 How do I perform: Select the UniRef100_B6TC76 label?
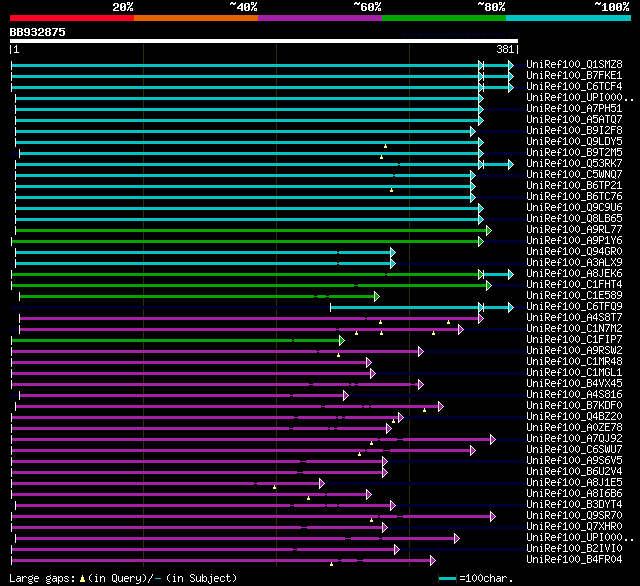point(574,197)
